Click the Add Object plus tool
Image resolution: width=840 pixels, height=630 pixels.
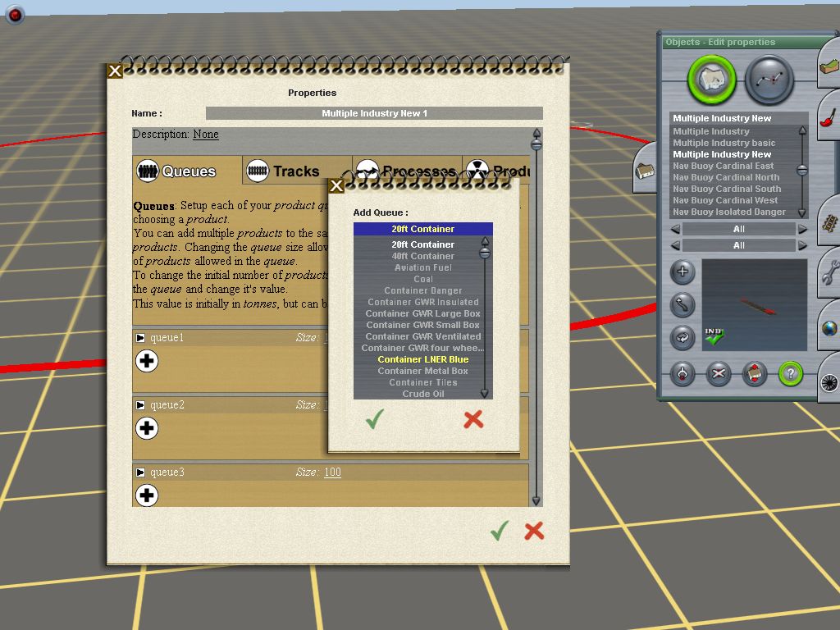click(x=682, y=272)
